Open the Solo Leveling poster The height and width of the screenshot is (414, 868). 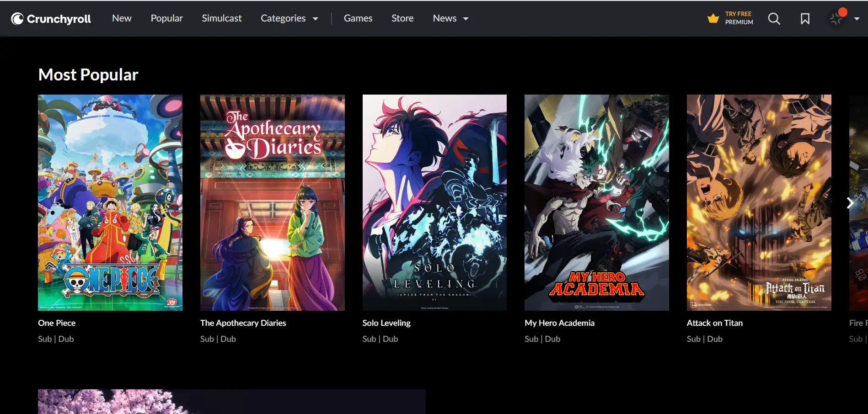point(434,202)
